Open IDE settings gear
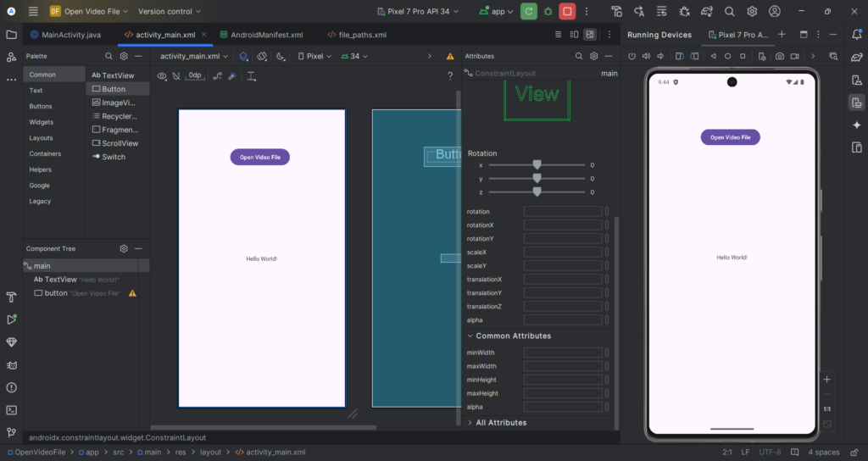 [752, 11]
